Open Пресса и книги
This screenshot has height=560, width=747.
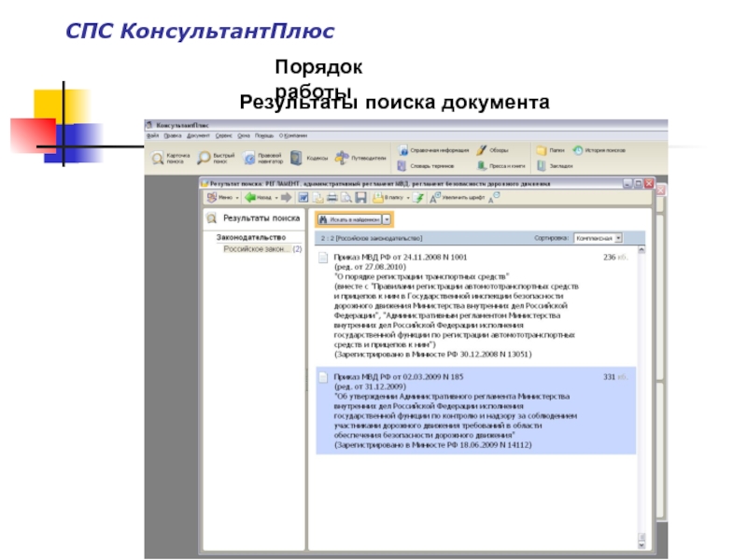tap(500, 166)
